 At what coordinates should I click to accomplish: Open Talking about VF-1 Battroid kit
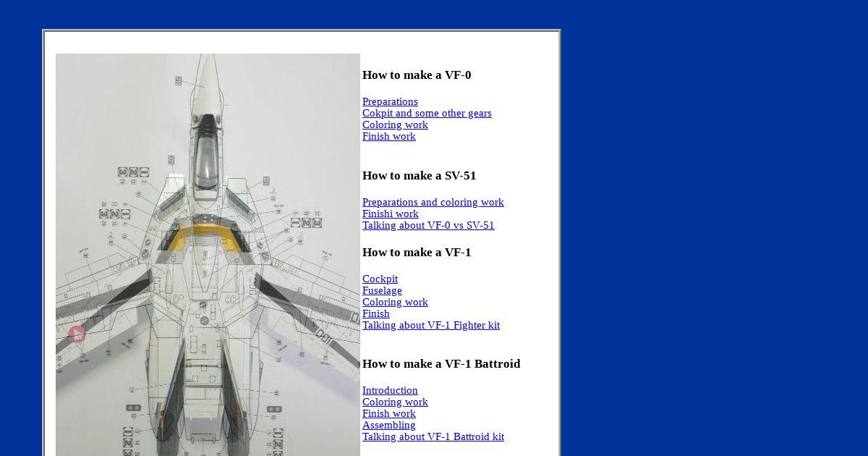point(433,436)
